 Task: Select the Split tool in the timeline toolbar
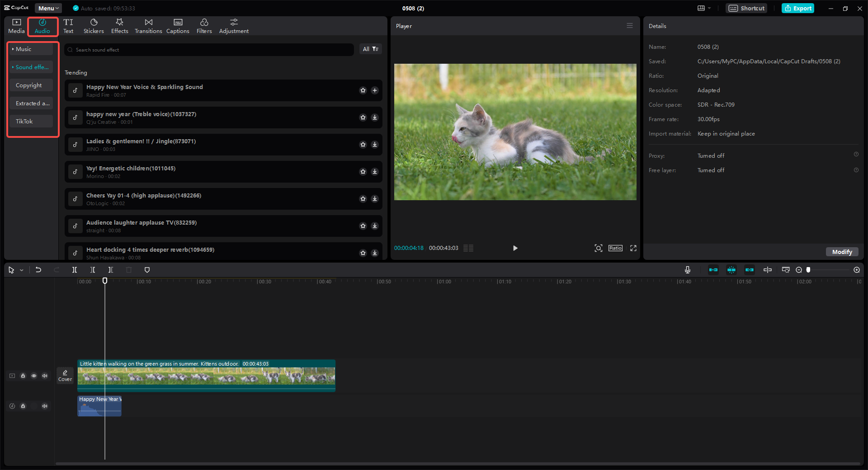point(75,270)
